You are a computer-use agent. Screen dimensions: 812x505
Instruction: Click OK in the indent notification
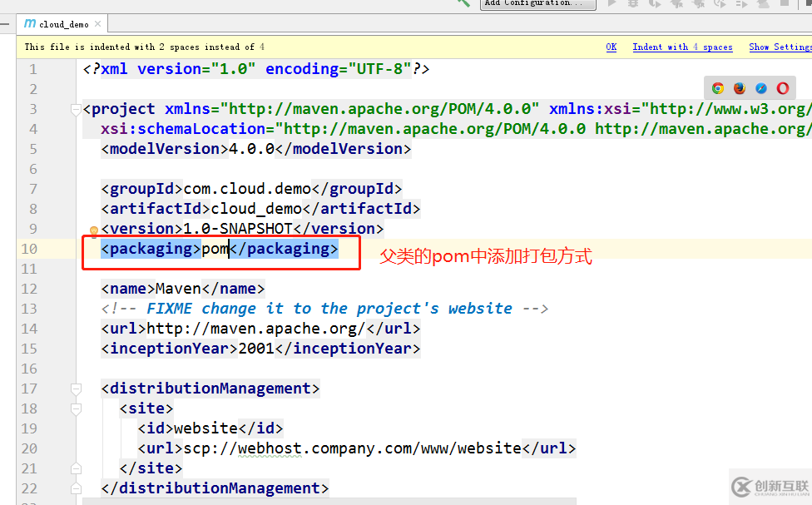click(x=611, y=47)
